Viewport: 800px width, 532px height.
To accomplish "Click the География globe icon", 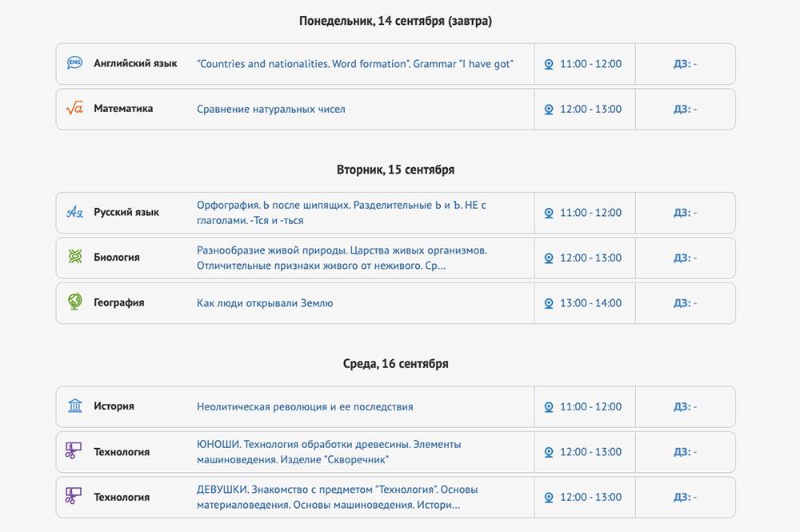I will [x=74, y=302].
